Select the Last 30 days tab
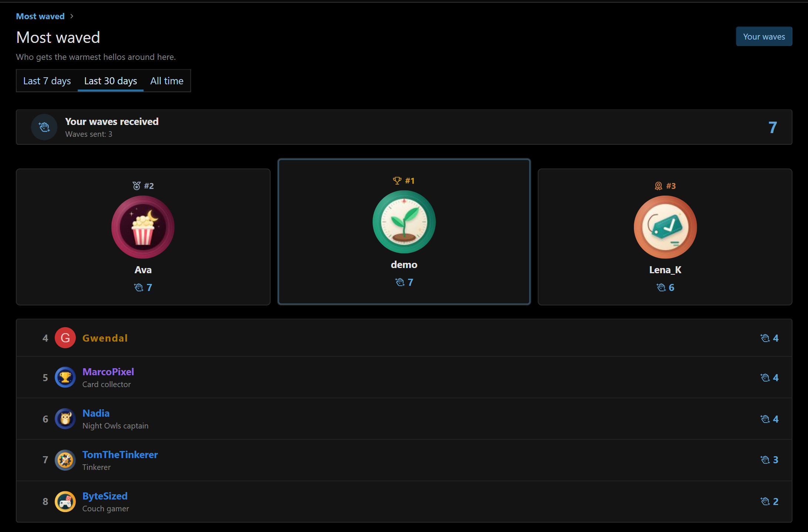Viewport: 808px width, 532px height. pos(111,81)
